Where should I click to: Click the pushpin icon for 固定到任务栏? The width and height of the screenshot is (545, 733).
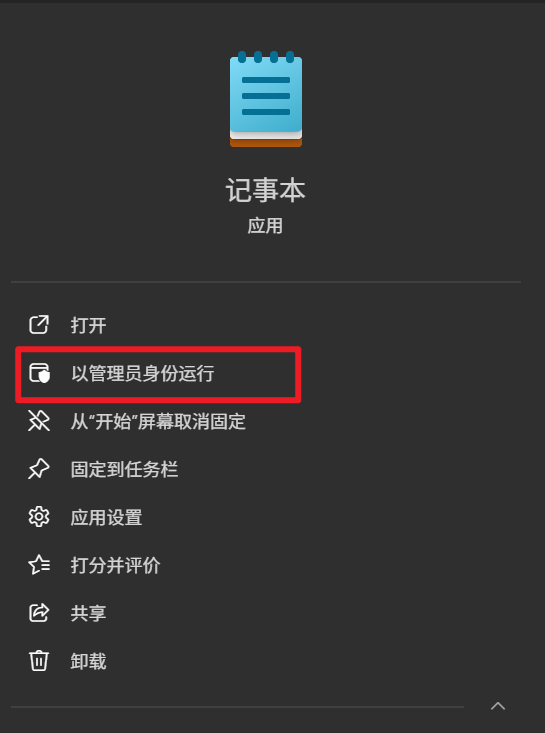(39, 469)
